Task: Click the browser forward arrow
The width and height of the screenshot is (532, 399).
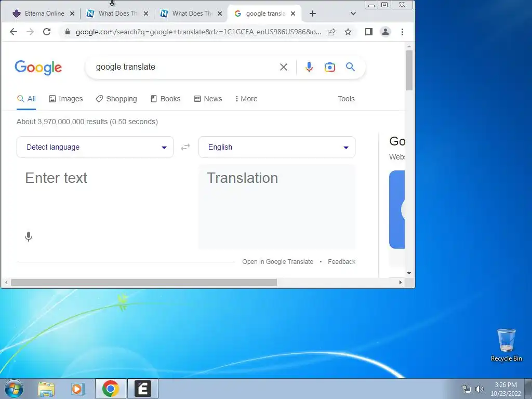Action: (x=30, y=32)
